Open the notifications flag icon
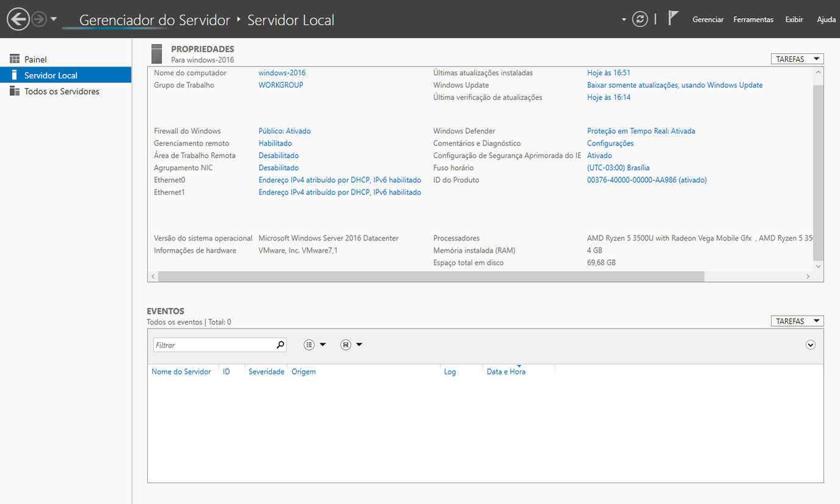Image resolution: width=840 pixels, height=504 pixels. tap(673, 19)
